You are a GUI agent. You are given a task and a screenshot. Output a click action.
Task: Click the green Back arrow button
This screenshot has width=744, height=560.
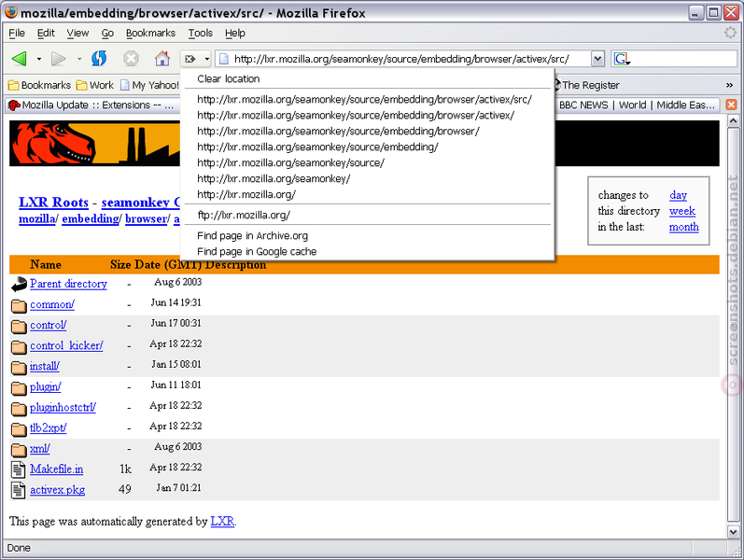20,59
